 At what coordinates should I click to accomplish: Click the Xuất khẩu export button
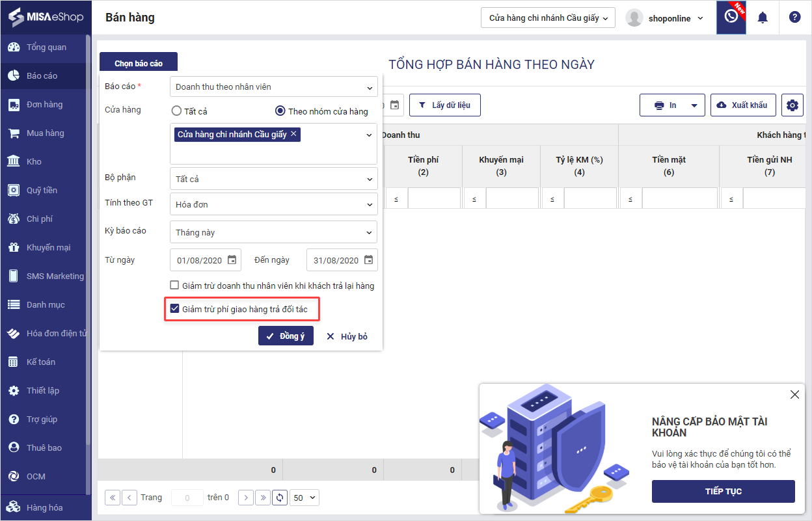(x=743, y=105)
